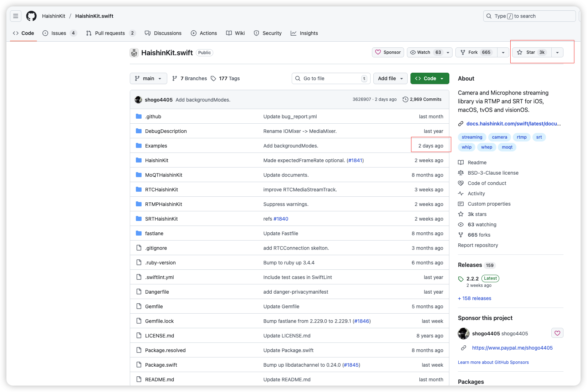The width and height of the screenshot is (587, 392).
Task: Click the pulse icon next to Activity
Action: pyautogui.click(x=461, y=194)
